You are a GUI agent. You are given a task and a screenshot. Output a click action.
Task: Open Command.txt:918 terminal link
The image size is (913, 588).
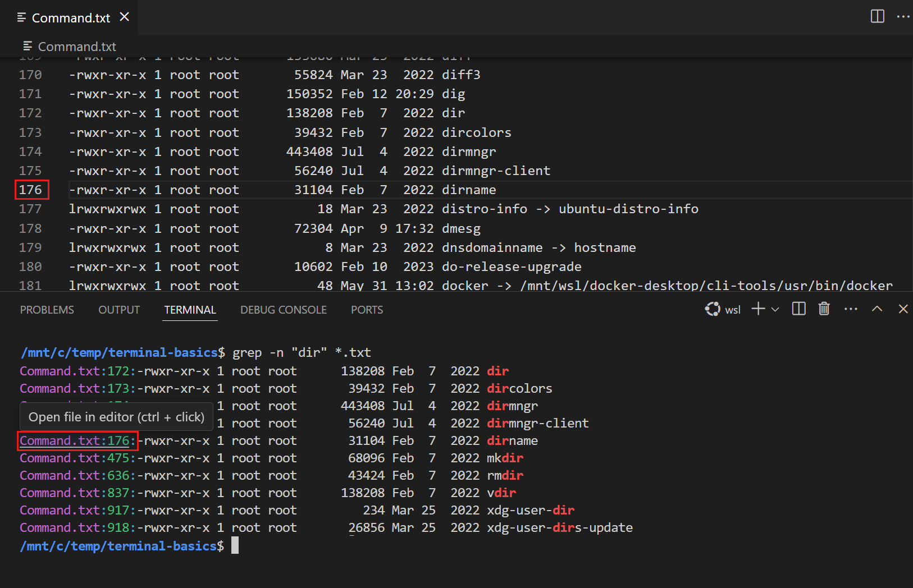point(77,527)
